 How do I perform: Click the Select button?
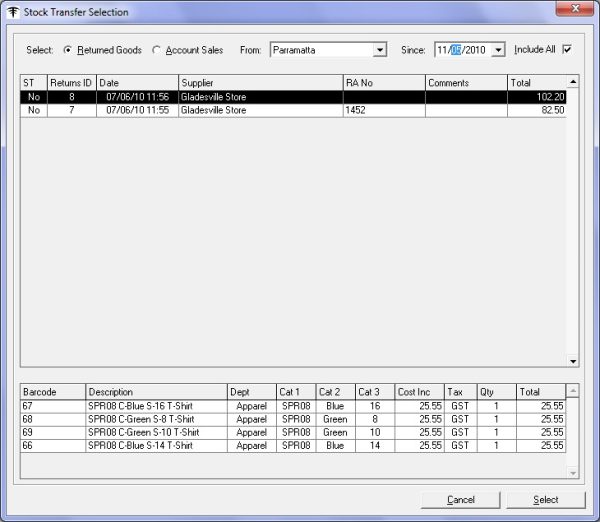[x=545, y=499]
